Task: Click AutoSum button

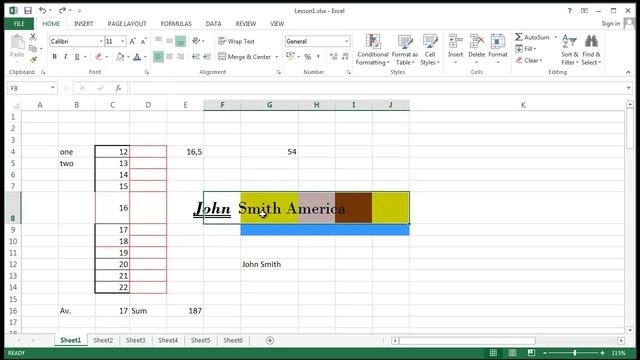Action: [x=532, y=37]
